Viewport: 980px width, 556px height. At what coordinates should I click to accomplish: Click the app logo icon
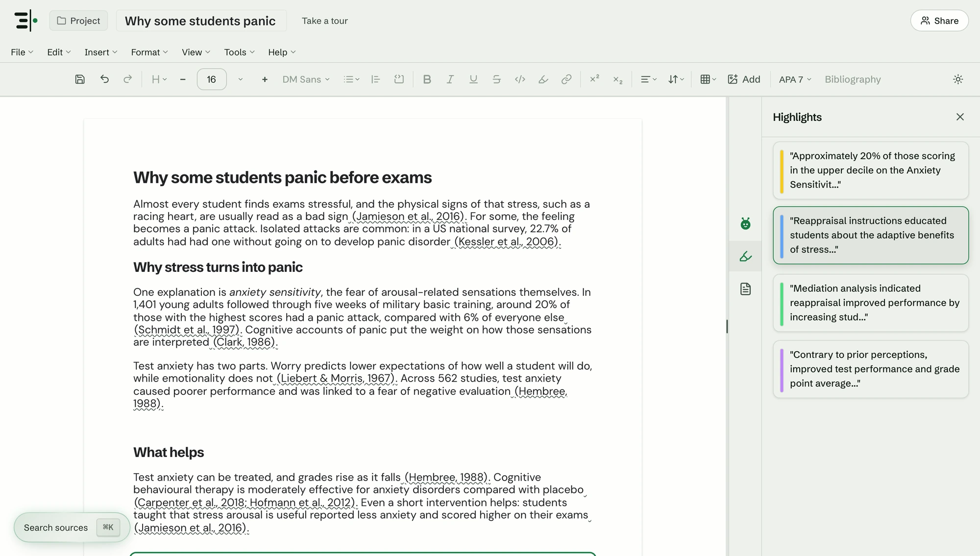coord(25,21)
